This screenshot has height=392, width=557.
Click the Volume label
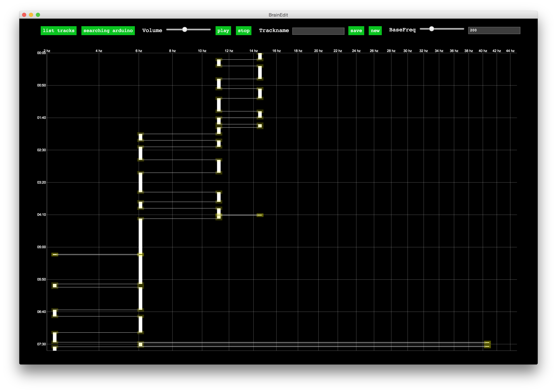[x=152, y=30]
